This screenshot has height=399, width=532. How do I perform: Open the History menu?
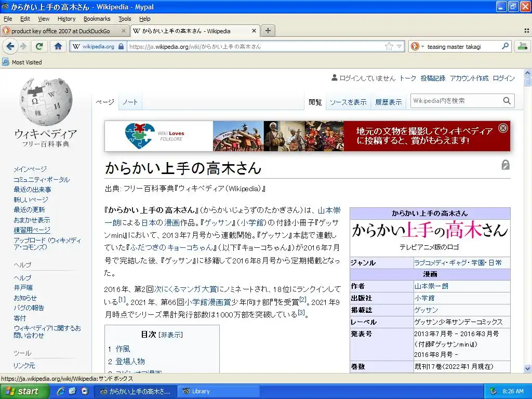point(66,19)
